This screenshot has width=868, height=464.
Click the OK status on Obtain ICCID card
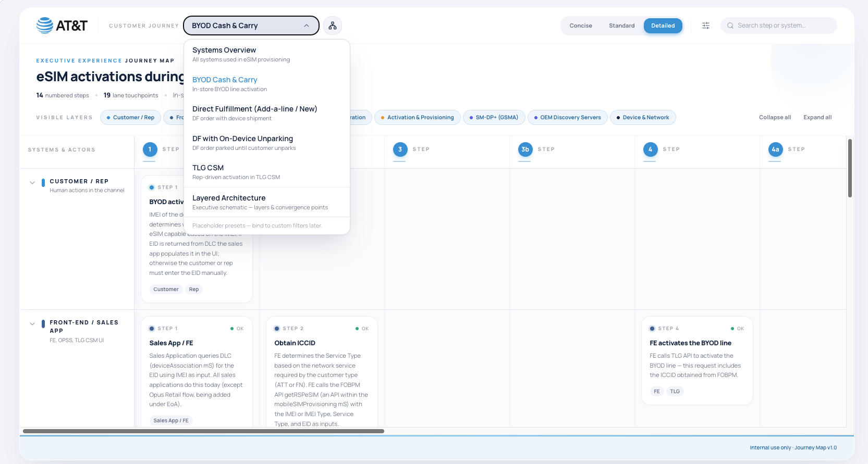[362, 329]
